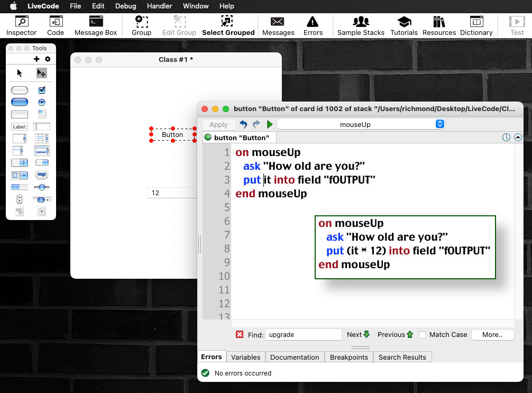Select the Run (browse) arrow tool
This screenshot has width=532, height=393.
[20, 74]
